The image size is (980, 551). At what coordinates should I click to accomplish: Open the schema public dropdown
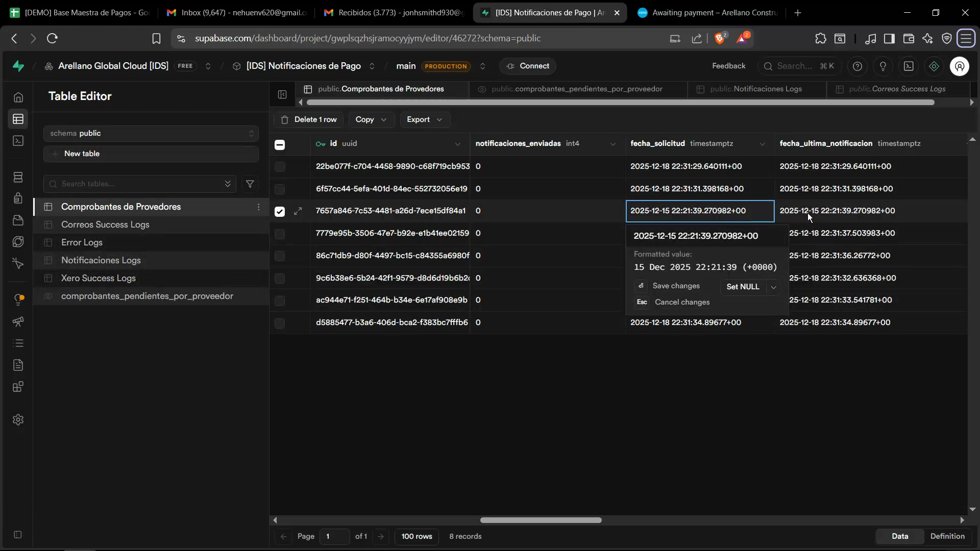pos(151,133)
